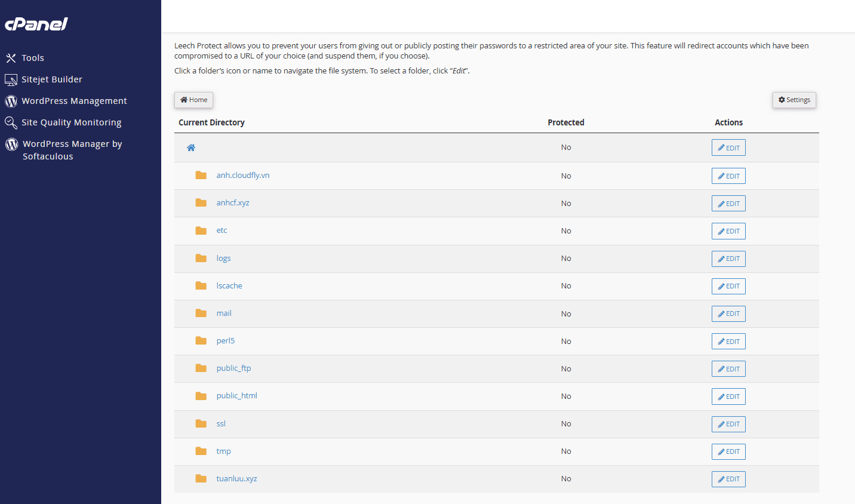The image size is (855, 504).
Task: Select Edit for public_ftp folder
Action: 728,369
